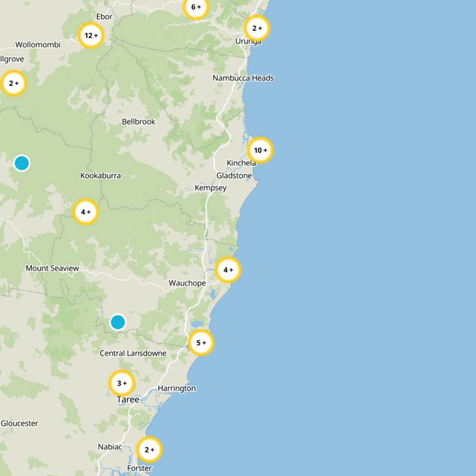This screenshot has height=476, width=476.
Task: Select the Harrington place label
Action: pos(177,389)
